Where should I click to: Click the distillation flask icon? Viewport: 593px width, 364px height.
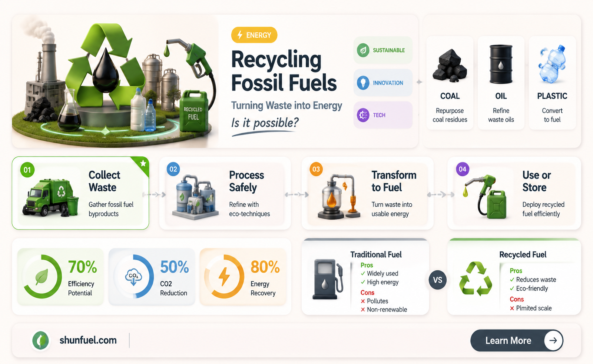(x=339, y=196)
